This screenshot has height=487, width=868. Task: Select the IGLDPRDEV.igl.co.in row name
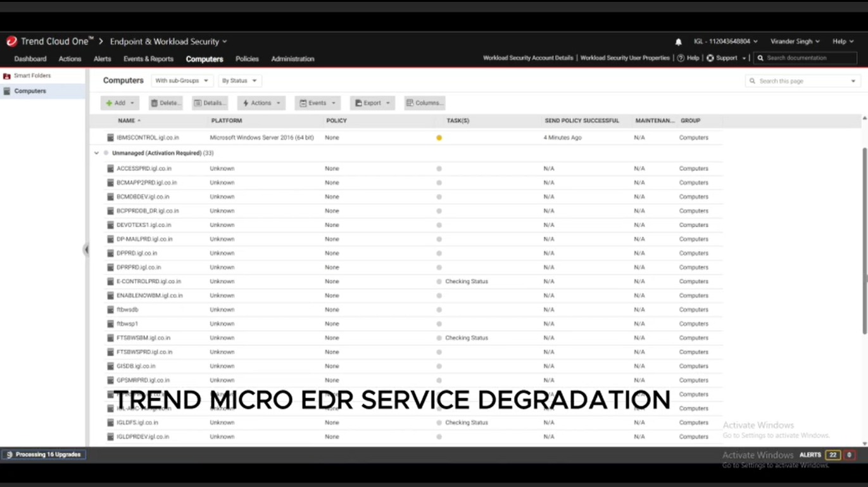tap(142, 437)
